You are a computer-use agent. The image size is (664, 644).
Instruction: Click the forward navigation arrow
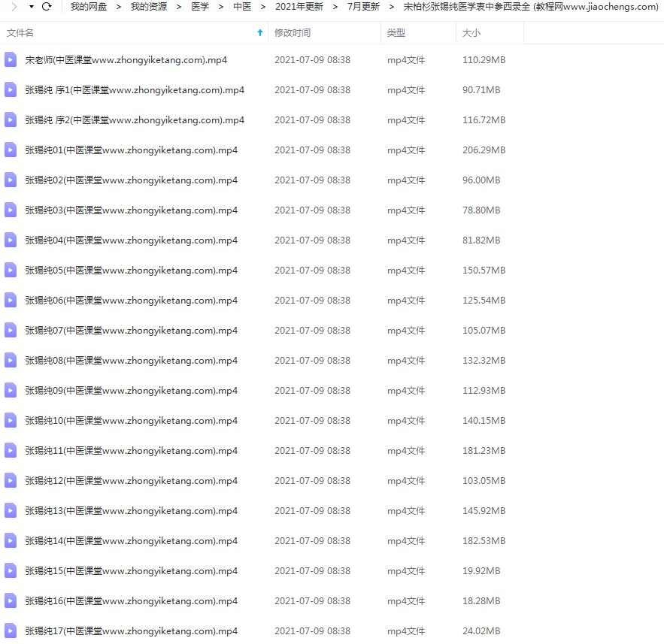coord(14,6)
